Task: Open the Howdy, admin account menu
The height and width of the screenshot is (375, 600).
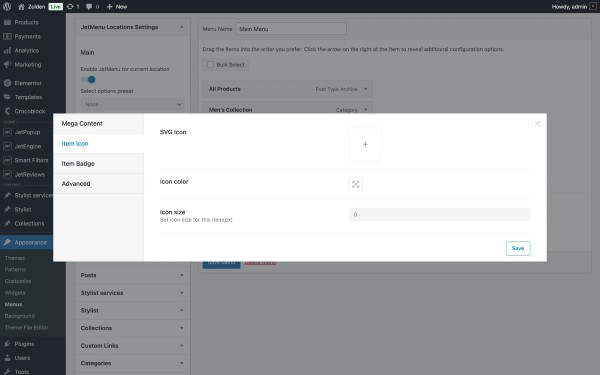Action: 574,7
